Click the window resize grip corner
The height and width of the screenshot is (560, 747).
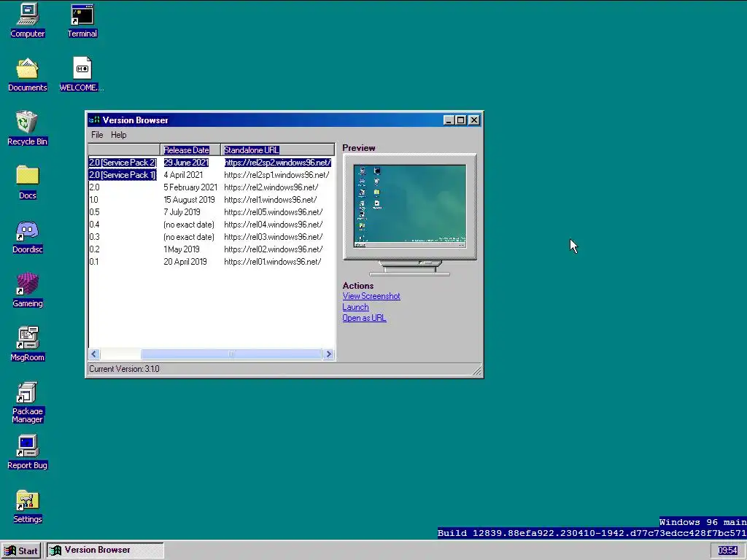coord(477,370)
